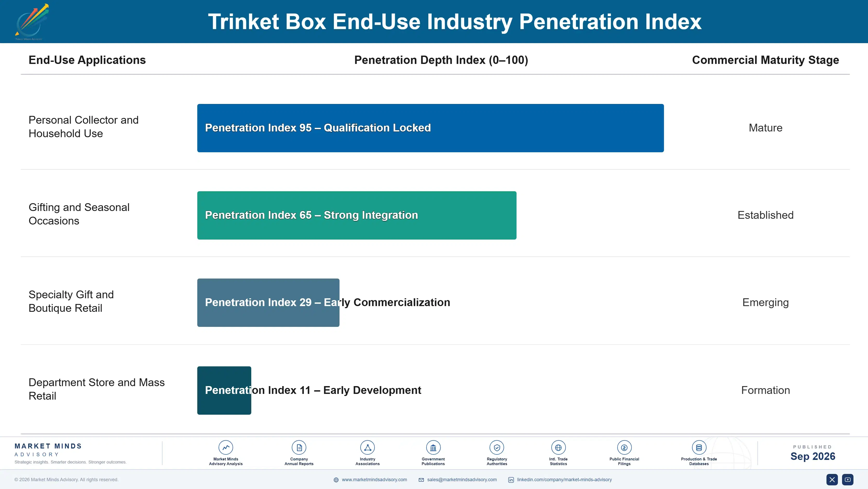
Task: Select the Penetration Index 95 bar
Action: 430,128
